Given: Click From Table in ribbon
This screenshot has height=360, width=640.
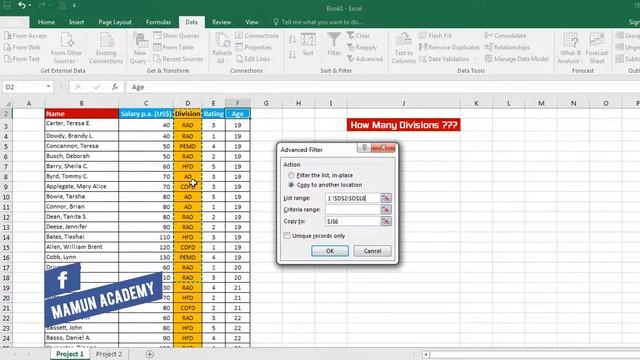Looking at the screenshot, I should tap(173, 47).
